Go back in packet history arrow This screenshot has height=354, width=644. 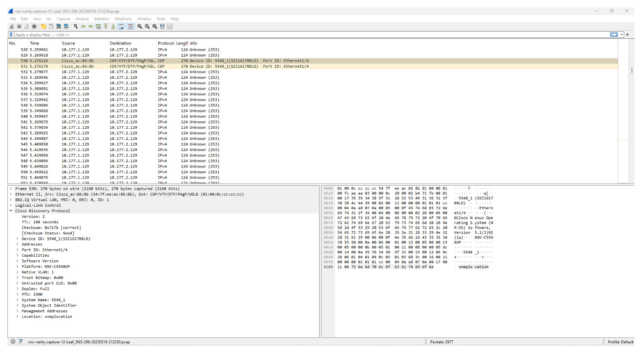(x=83, y=26)
